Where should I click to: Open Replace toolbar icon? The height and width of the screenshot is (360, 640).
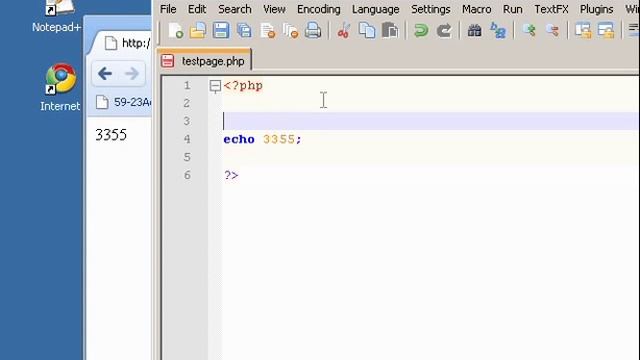(498, 31)
